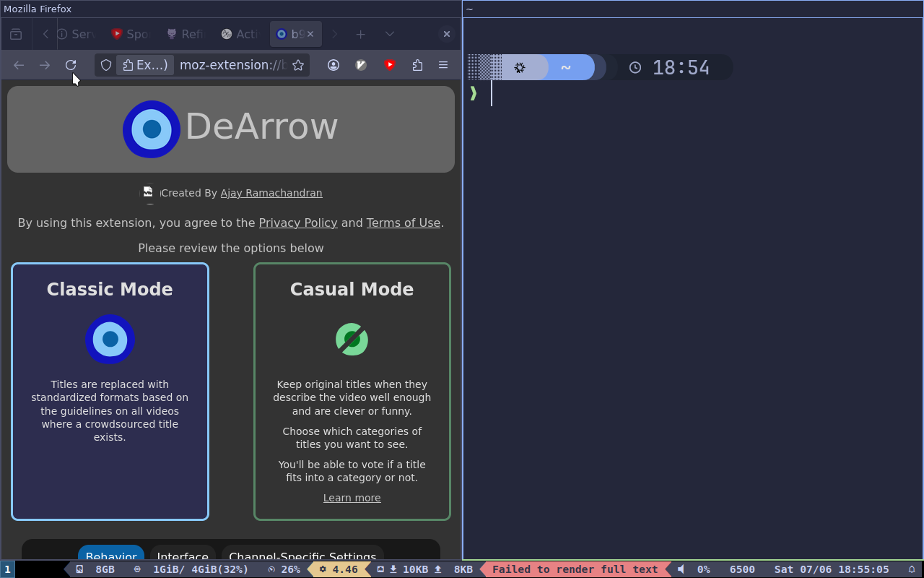Click the Casual Mode green slashed icon

(352, 340)
